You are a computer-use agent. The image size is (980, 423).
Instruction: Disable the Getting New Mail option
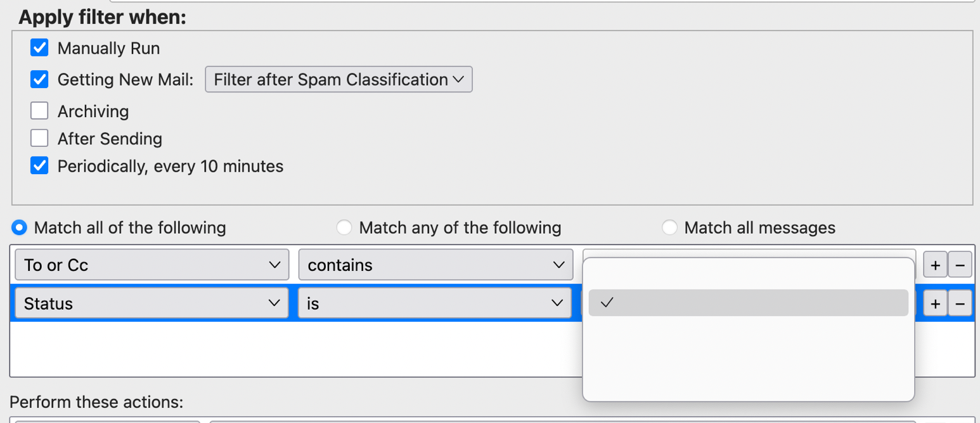click(39, 80)
